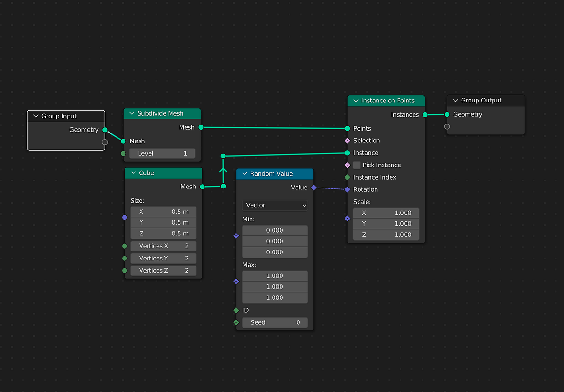Click the ID input socket on Random Value

[x=236, y=310]
